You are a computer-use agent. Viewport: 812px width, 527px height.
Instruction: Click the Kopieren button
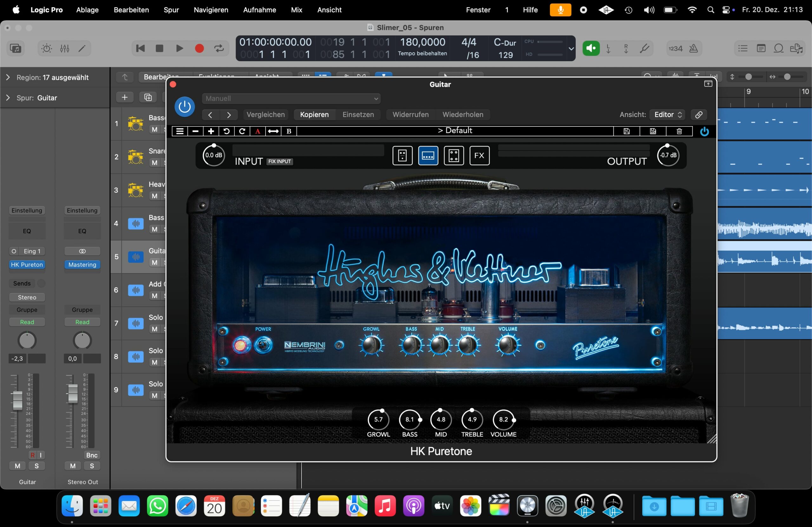tap(315, 114)
